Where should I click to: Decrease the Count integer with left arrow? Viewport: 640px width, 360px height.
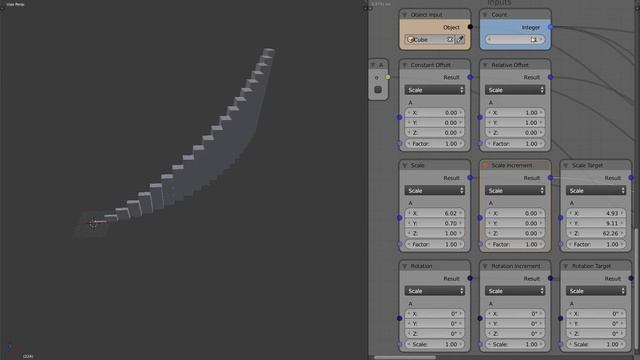[489, 40]
